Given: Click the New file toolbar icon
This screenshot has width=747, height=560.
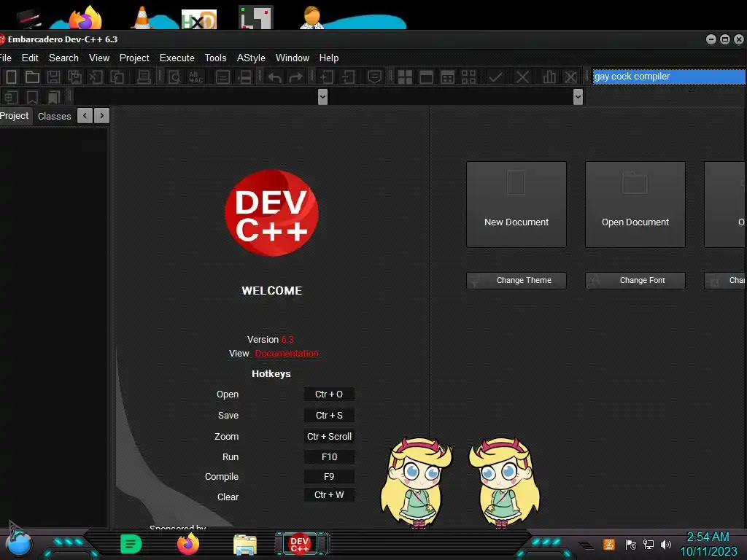Looking at the screenshot, I should (11, 77).
